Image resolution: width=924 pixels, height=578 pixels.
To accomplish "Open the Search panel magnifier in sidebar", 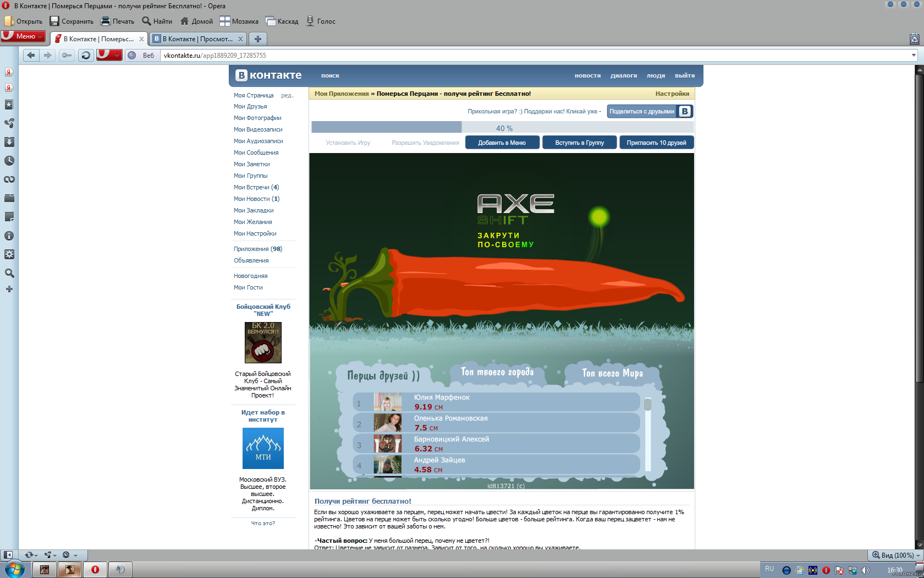I will click(9, 273).
